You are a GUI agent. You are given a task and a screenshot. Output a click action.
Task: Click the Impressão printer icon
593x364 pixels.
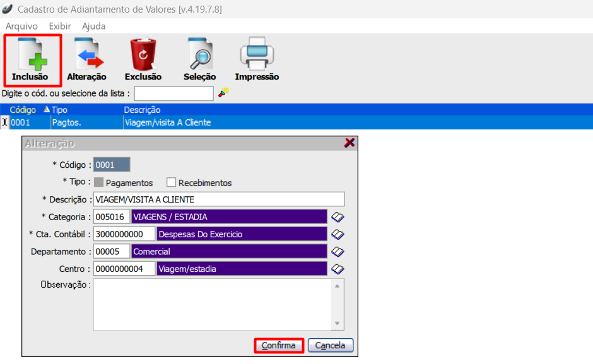[256, 60]
